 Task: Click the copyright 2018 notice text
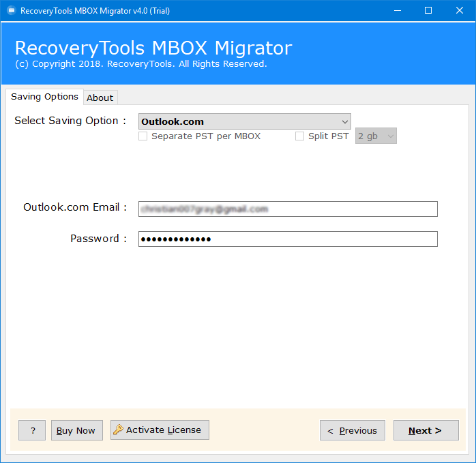tap(141, 64)
